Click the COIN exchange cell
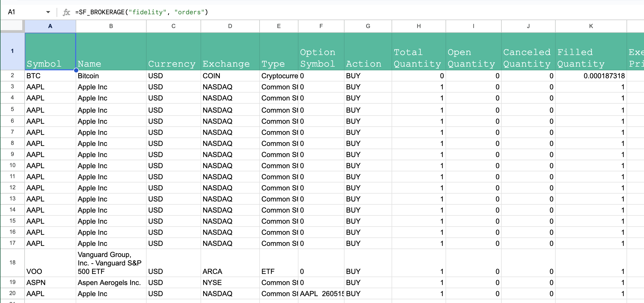 230,76
